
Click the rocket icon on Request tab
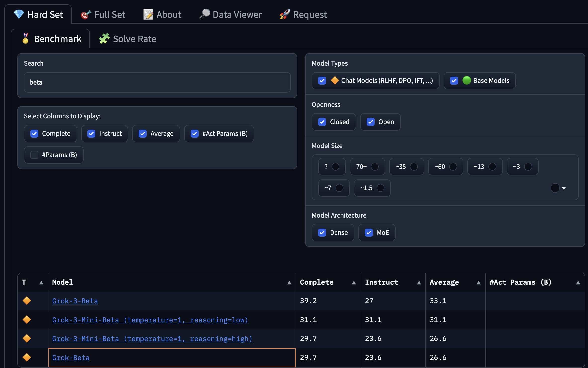pos(285,14)
